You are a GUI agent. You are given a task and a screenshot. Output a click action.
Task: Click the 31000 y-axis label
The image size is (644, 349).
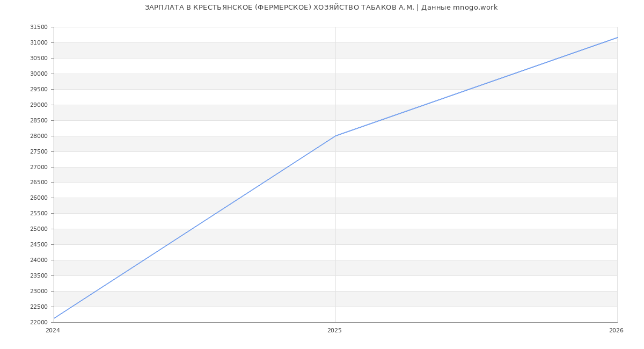click(39, 43)
